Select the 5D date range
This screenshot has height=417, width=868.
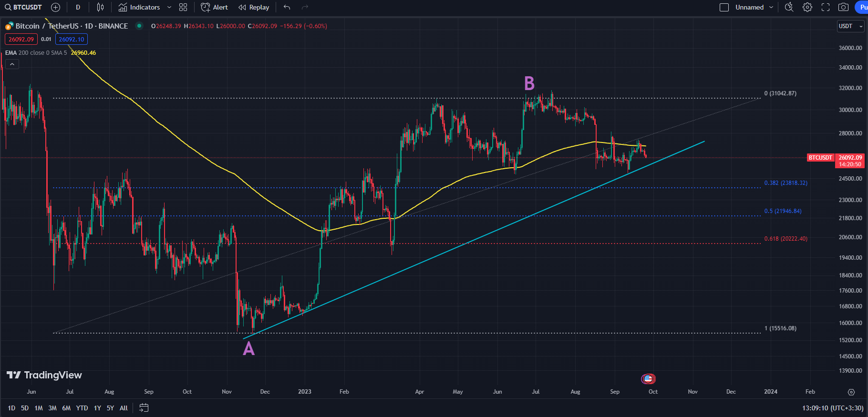[x=25, y=408]
